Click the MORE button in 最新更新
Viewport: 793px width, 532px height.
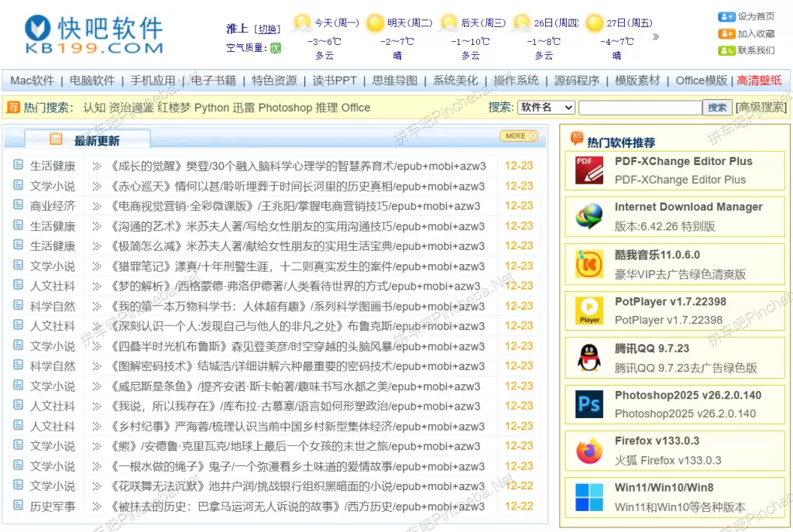(520, 136)
